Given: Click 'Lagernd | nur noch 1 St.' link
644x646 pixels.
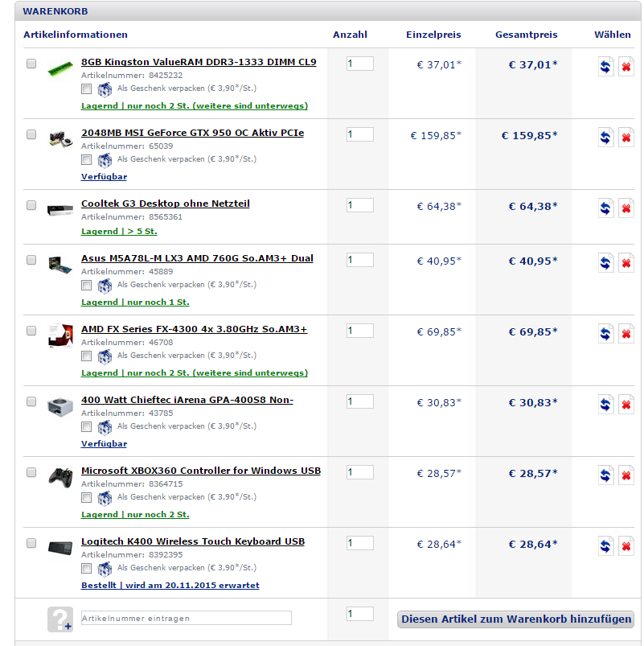Looking at the screenshot, I should point(135,302).
